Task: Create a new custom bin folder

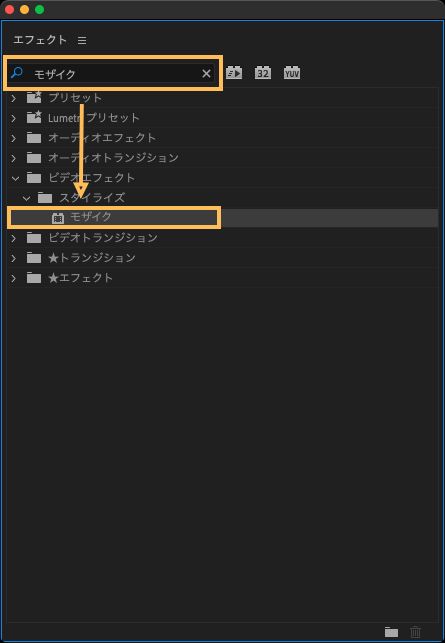Action: pos(391,632)
